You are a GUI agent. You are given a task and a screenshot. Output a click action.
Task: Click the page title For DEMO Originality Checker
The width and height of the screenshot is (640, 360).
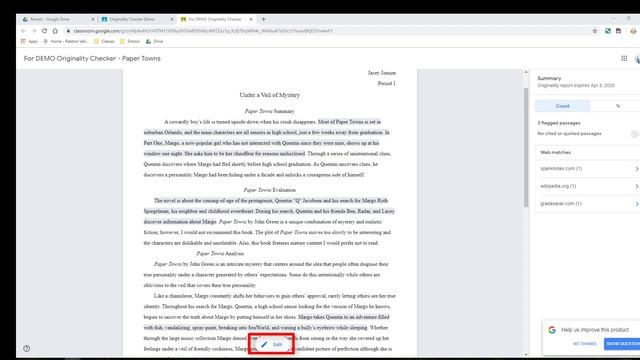[x=92, y=58]
